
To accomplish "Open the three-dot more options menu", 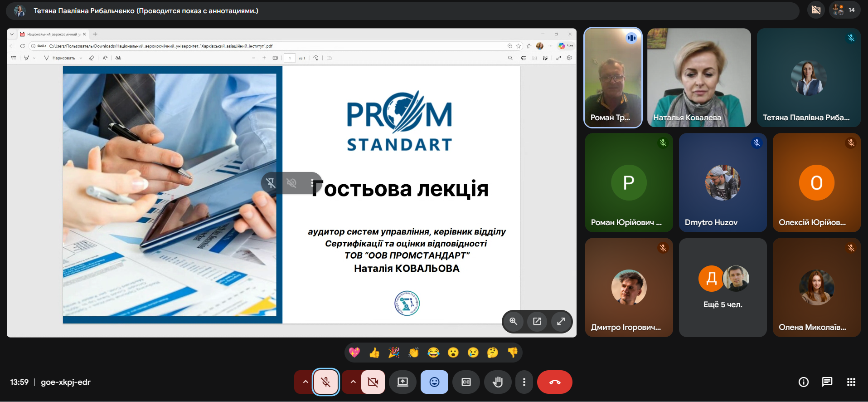I will (524, 382).
